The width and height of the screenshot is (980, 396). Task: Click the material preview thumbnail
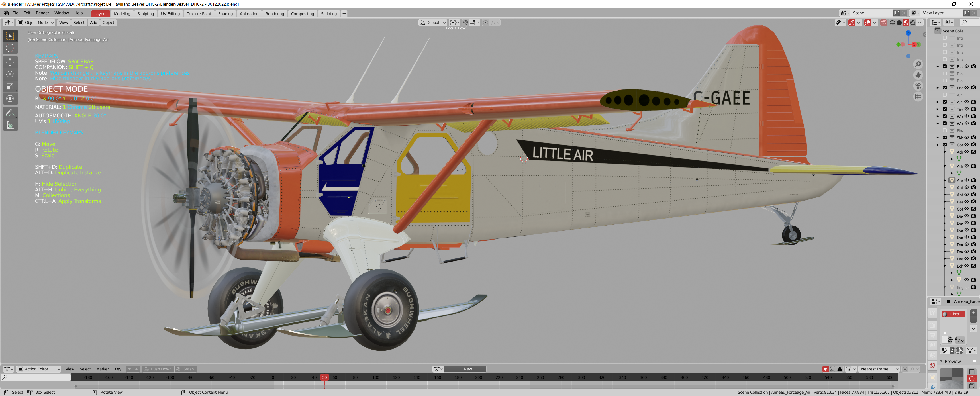click(952, 379)
